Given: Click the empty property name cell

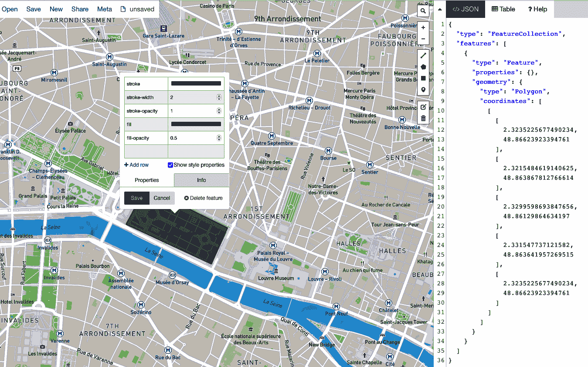Looking at the screenshot, I should point(146,151).
